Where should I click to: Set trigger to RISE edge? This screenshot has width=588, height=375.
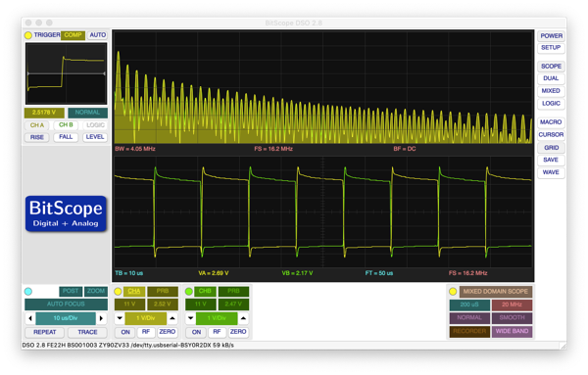pyautogui.click(x=37, y=137)
